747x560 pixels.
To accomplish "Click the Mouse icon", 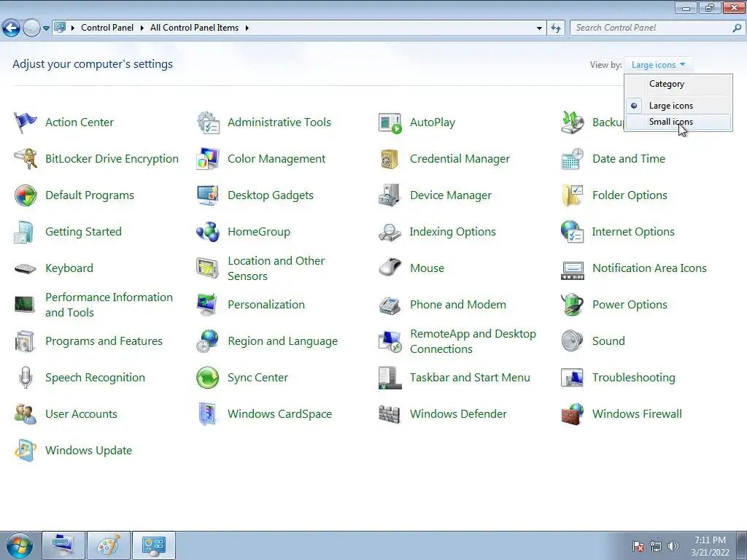I will click(x=390, y=268).
